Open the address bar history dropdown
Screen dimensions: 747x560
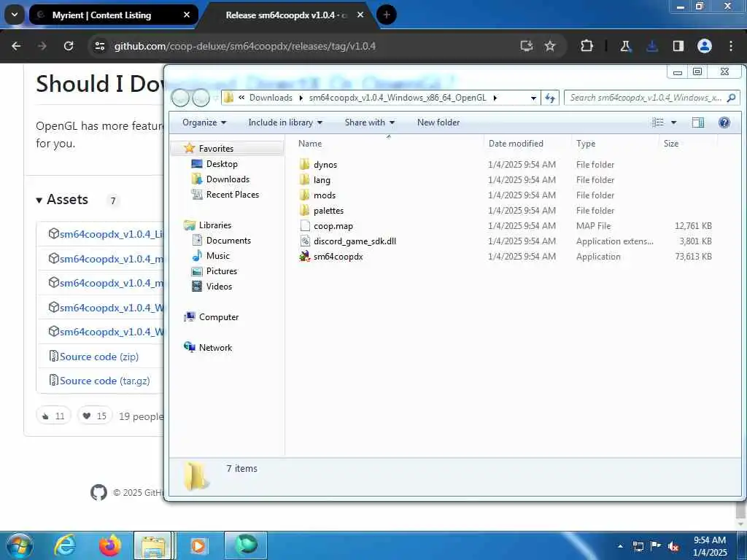point(533,98)
